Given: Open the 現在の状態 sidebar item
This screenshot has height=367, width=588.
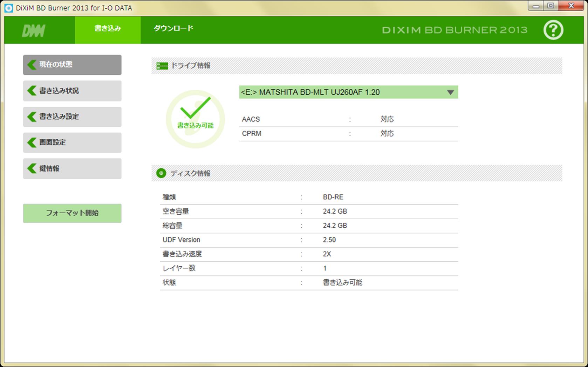Looking at the screenshot, I should 72,65.
